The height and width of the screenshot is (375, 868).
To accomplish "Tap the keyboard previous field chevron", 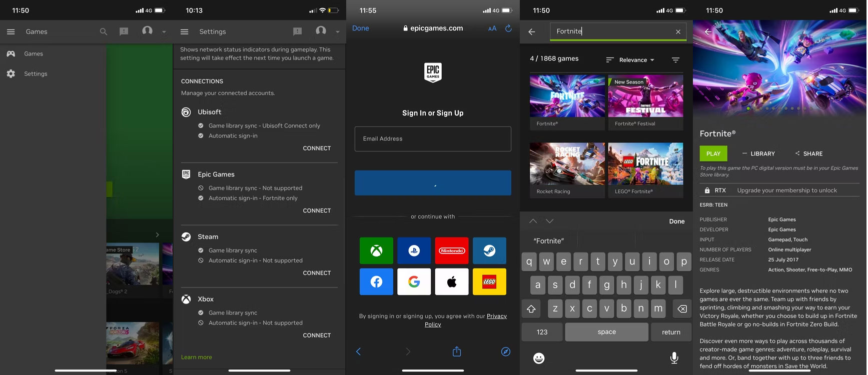I will (x=533, y=221).
